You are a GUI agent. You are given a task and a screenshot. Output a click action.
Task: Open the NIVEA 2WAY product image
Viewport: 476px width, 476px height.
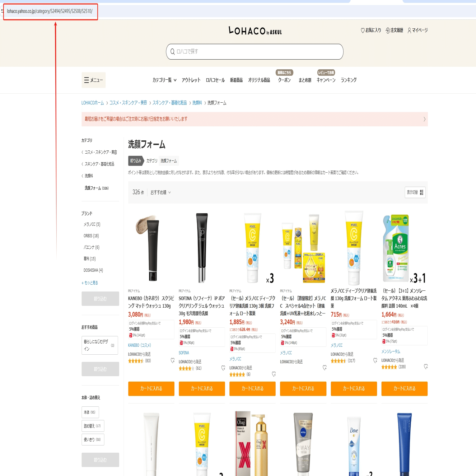[303, 444]
